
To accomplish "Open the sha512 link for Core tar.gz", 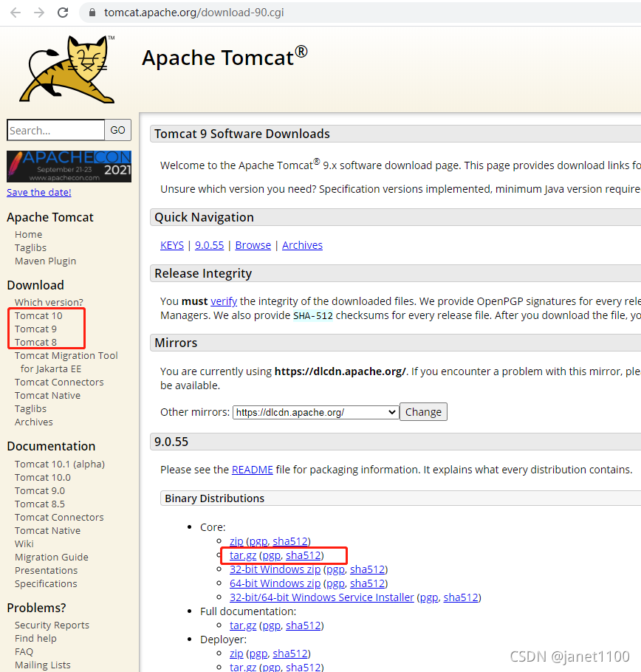I will point(304,555).
